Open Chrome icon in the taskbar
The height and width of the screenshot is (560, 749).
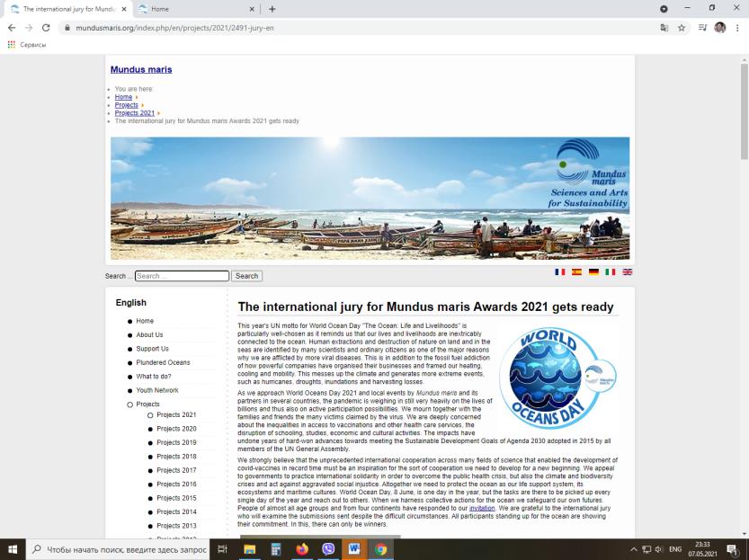point(380,549)
